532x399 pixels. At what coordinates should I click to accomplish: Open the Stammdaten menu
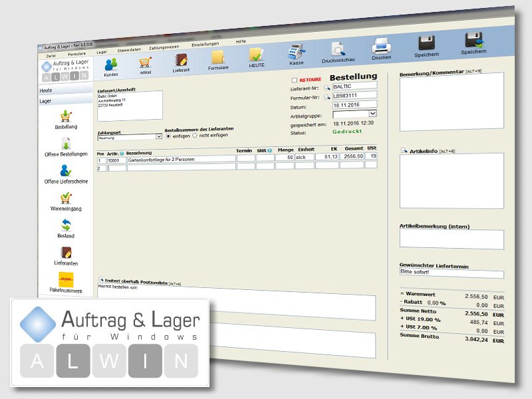[x=129, y=50]
